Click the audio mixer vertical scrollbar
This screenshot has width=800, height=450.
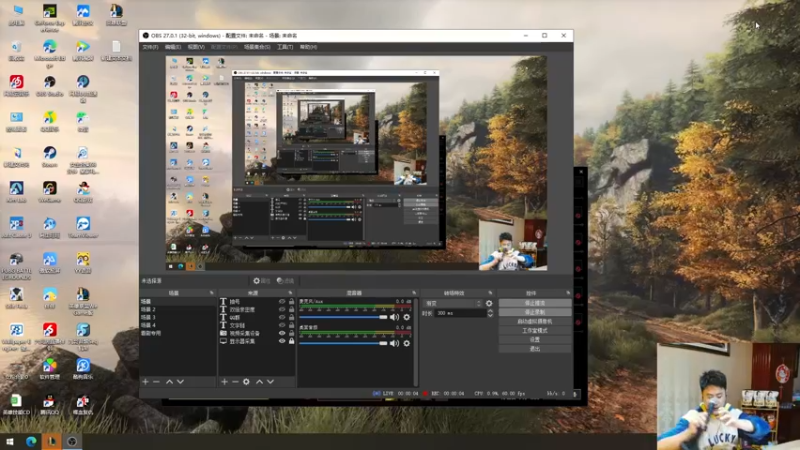[x=416, y=342]
